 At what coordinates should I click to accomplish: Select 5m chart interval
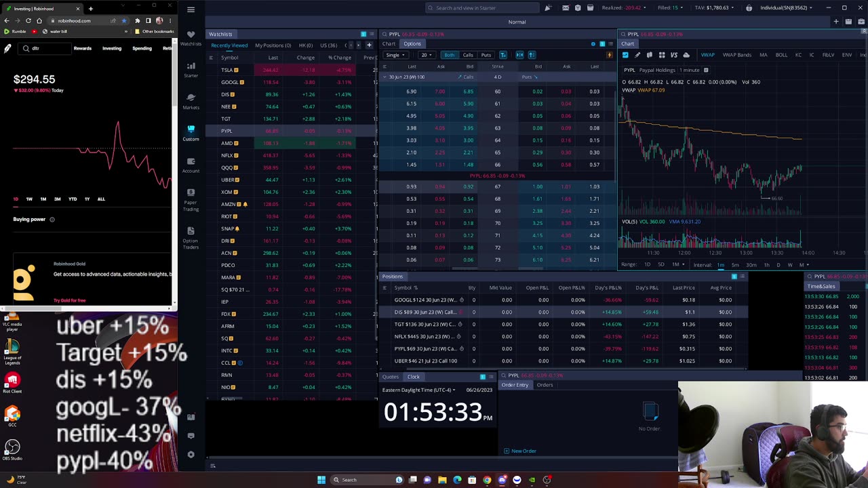click(734, 265)
